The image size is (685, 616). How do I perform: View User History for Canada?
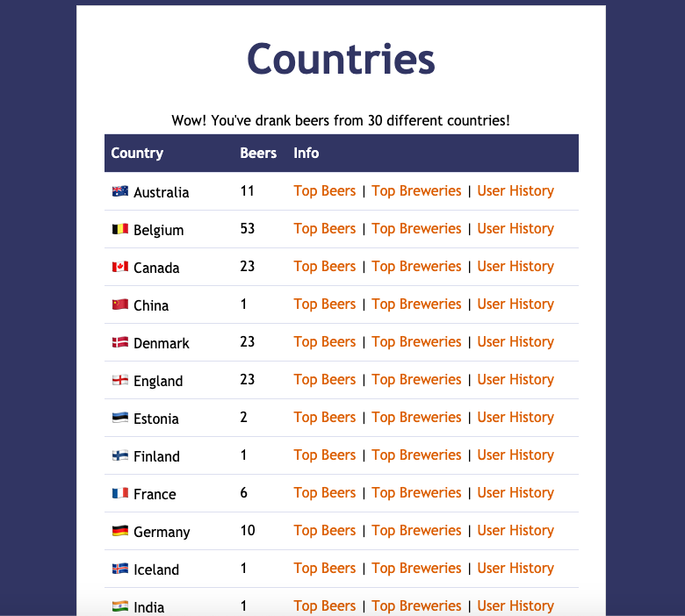[x=516, y=266]
